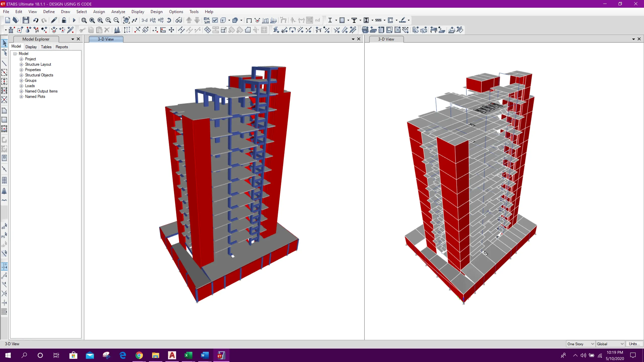The width and height of the screenshot is (644, 362).
Task: Click the Set Elevation View icon
Action: 161,20
